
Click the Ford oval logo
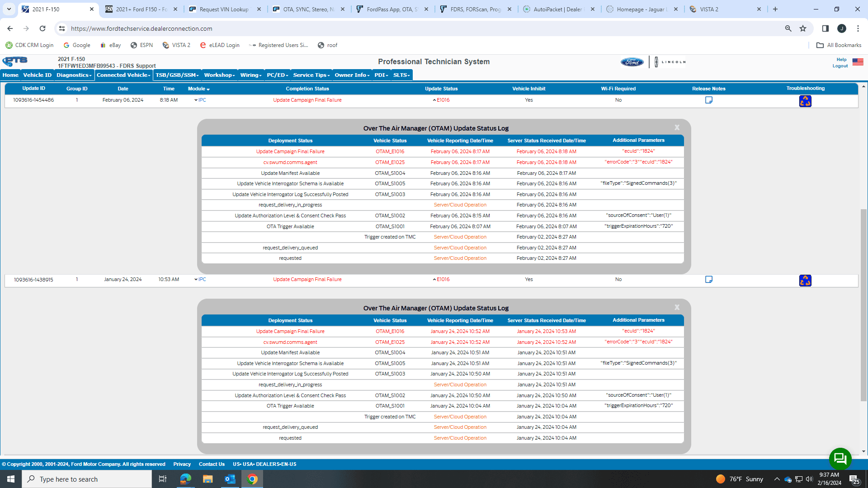pos(632,62)
